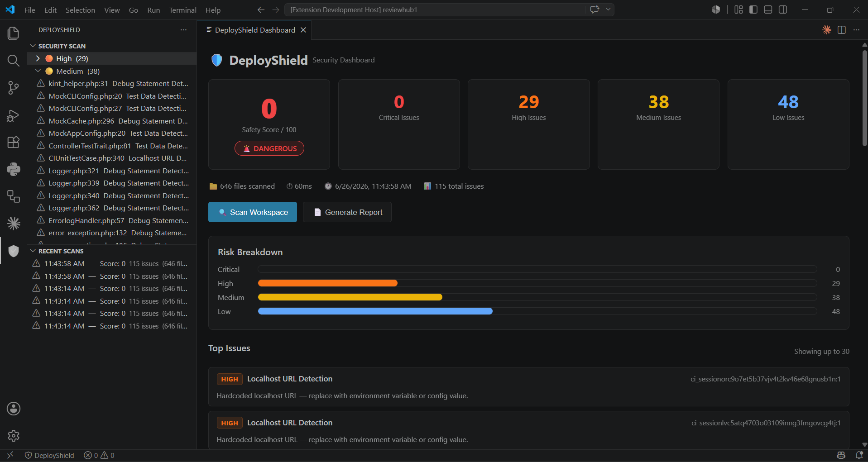This screenshot has width=868, height=462.
Task: Open the notifications bell in status bar
Action: click(x=859, y=455)
